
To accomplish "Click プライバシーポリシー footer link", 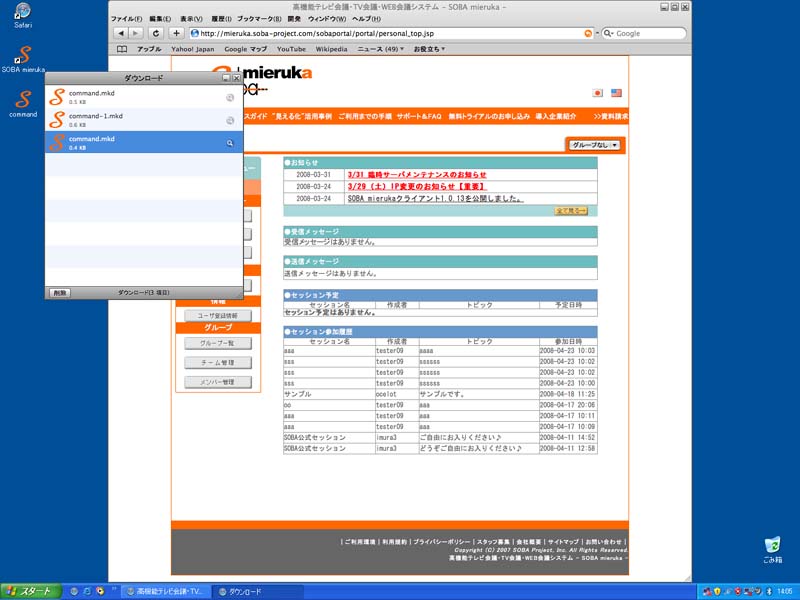I will 442,542.
